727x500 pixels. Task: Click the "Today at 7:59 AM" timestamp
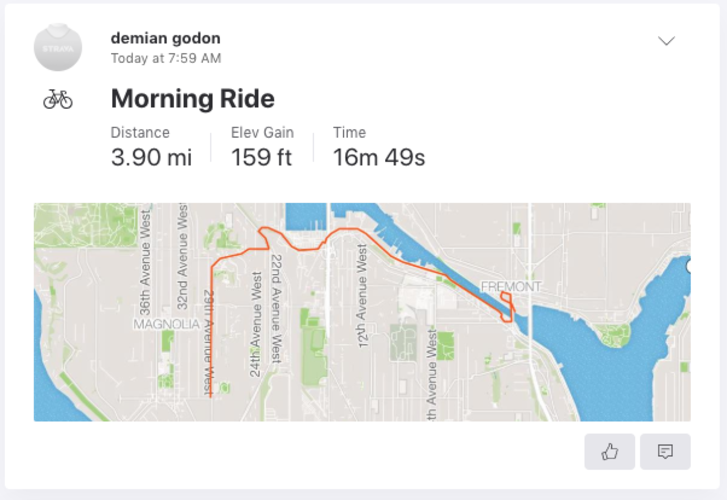tap(165, 58)
